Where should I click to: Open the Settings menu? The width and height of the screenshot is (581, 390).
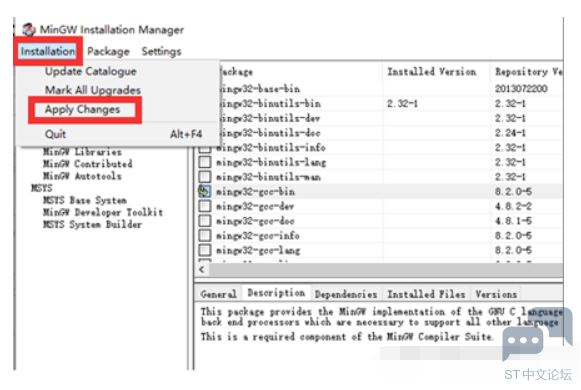coord(161,51)
